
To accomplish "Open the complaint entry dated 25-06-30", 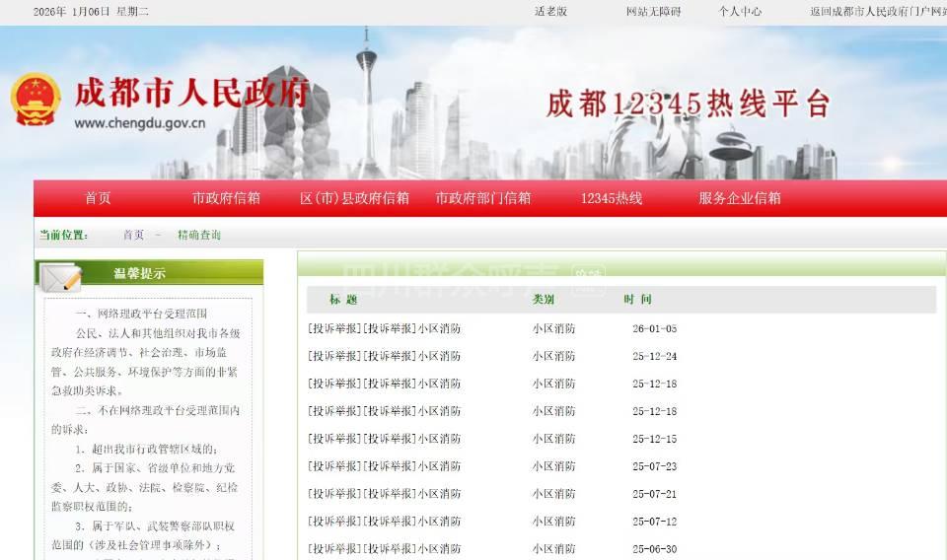I will point(384,549).
